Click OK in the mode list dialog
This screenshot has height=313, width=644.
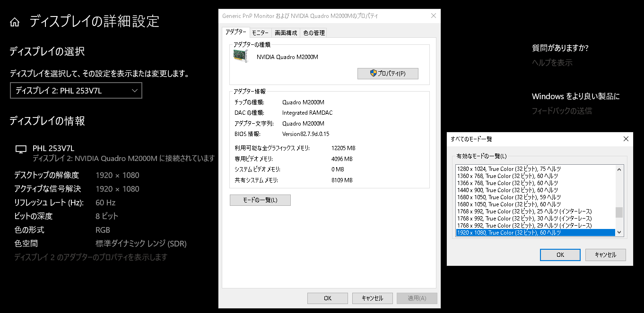(x=560, y=255)
